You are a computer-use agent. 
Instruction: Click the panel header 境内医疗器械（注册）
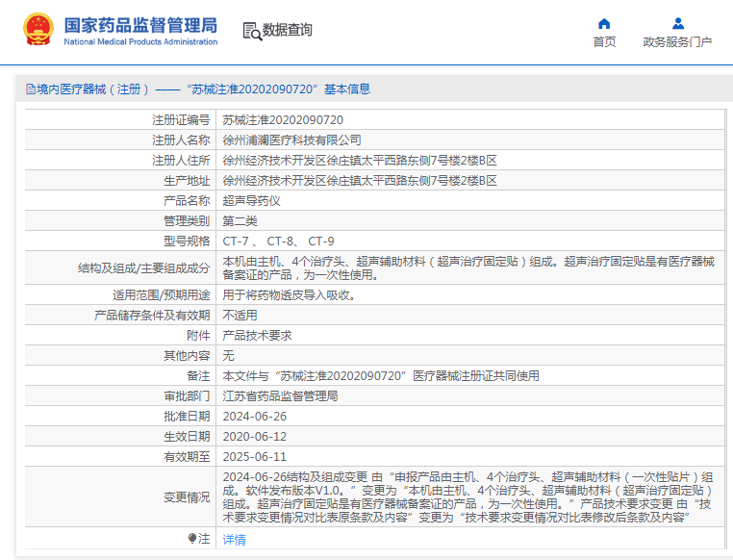click(x=199, y=89)
